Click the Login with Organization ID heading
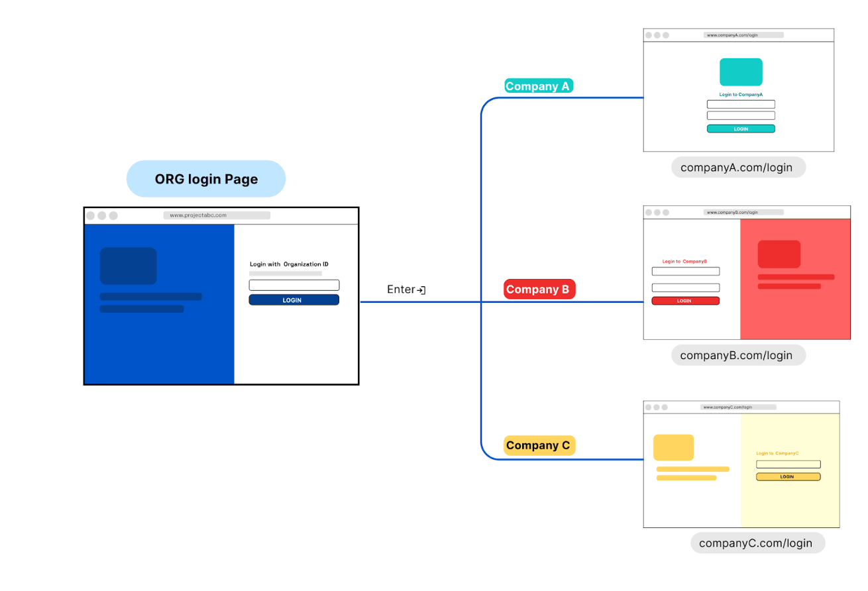This screenshot has height=591, width=868. (289, 264)
